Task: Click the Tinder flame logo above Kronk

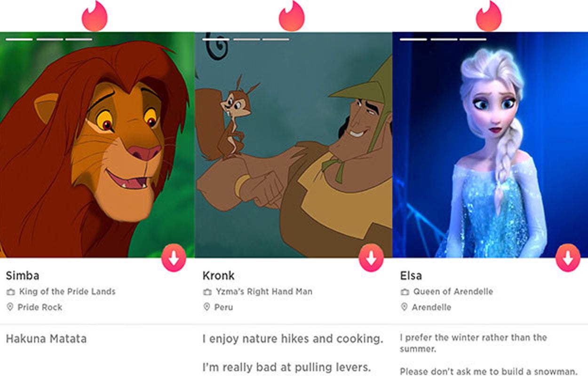Action: 292,16
